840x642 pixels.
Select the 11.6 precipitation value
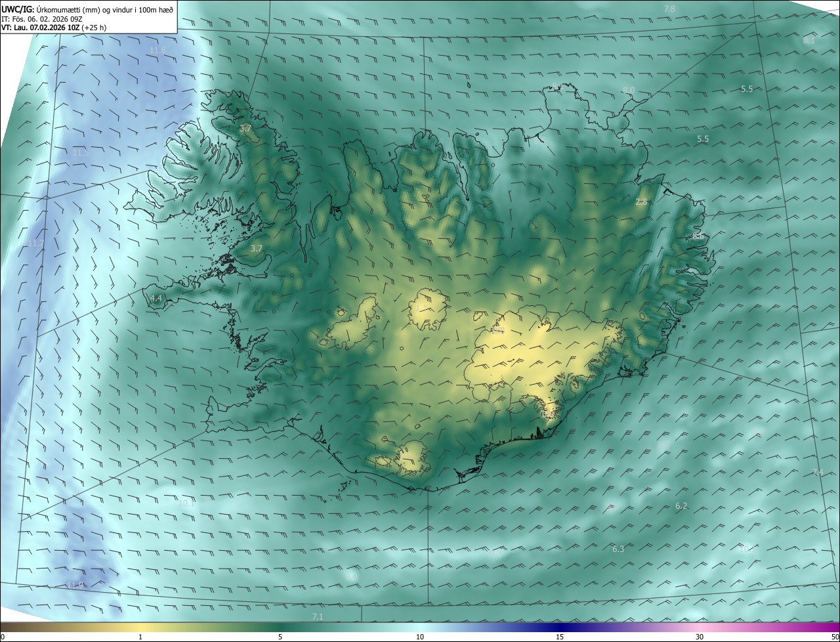point(157,51)
